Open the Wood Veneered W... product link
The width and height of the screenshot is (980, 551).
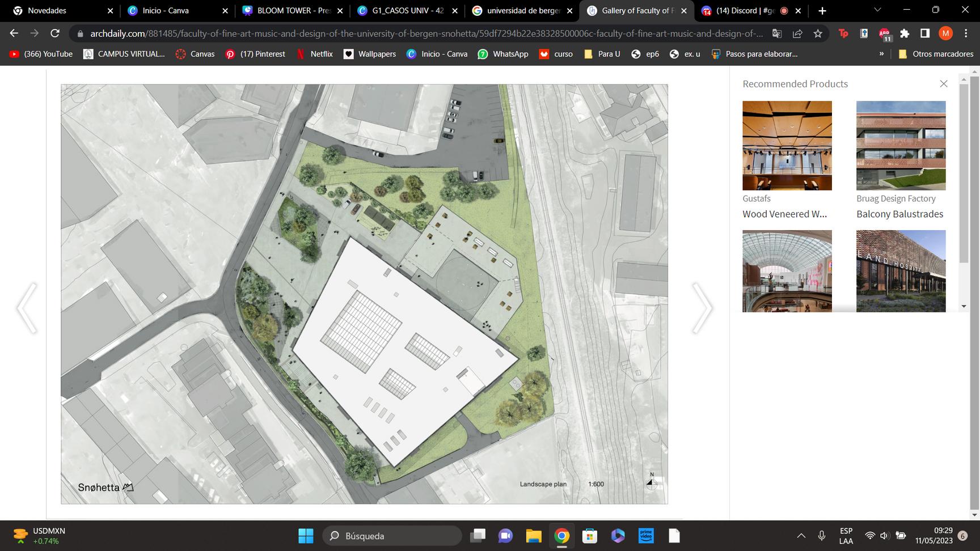pos(785,214)
